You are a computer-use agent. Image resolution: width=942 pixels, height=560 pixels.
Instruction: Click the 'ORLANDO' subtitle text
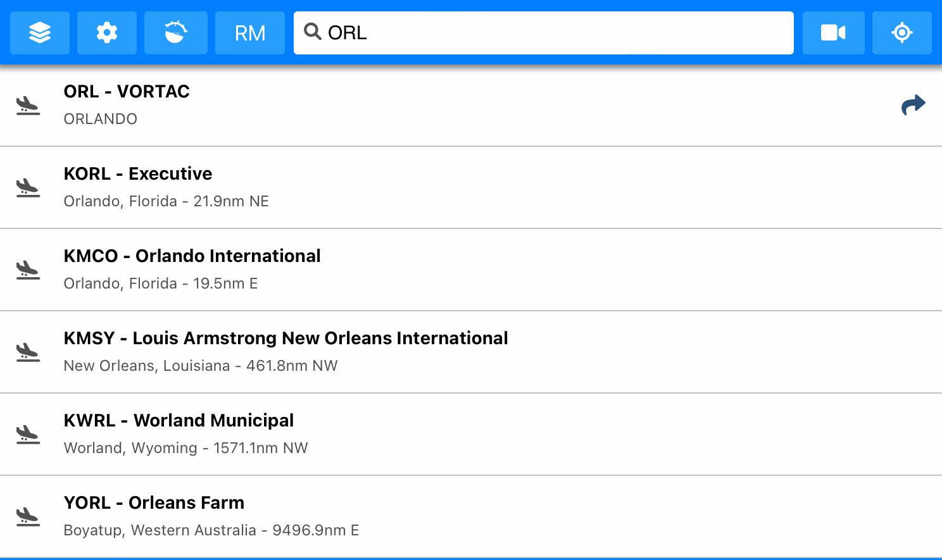pos(101,119)
